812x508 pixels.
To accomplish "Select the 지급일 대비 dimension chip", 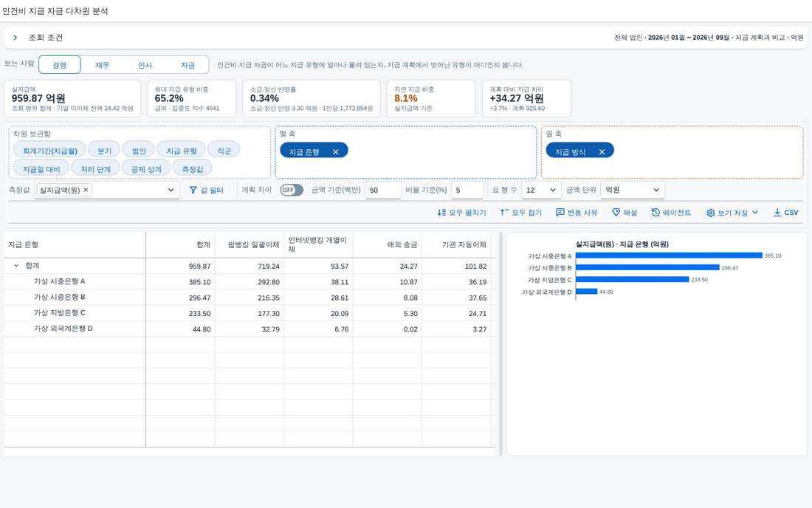I will (x=41, y=169).
